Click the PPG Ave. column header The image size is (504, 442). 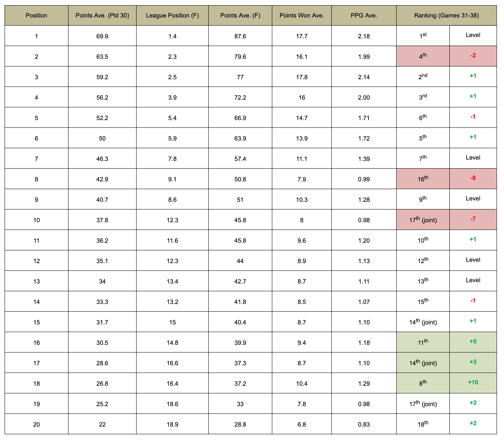(364, 15)
